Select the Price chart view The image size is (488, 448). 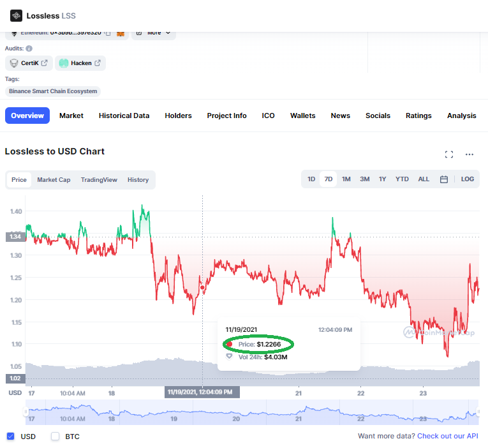click(x=19, y=179)
